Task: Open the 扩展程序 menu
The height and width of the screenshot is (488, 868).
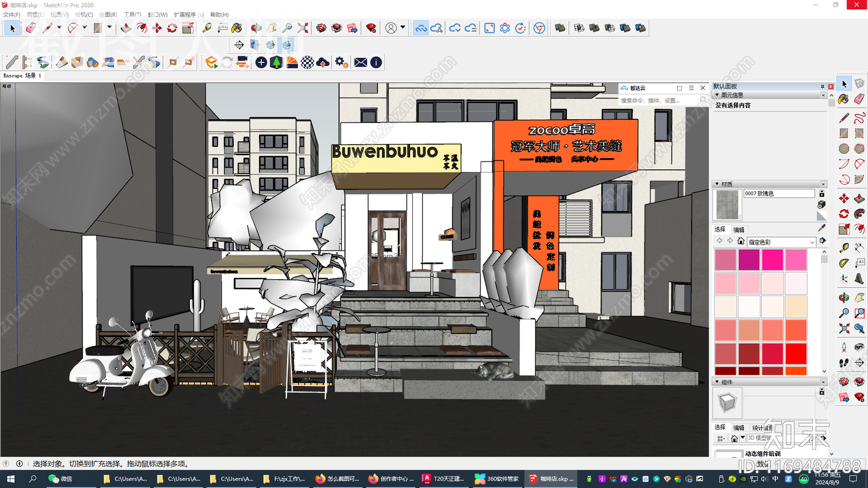Action: [x=188, y=15]
